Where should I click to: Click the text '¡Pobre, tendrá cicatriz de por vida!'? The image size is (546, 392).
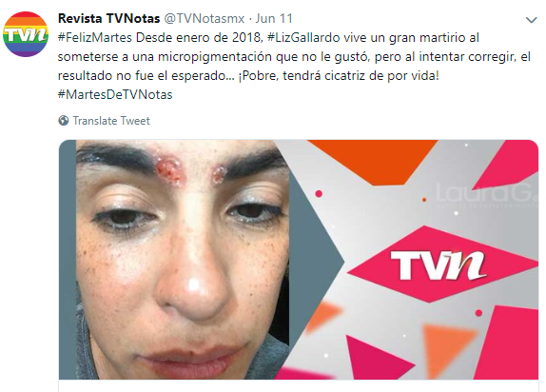(338, 75)
